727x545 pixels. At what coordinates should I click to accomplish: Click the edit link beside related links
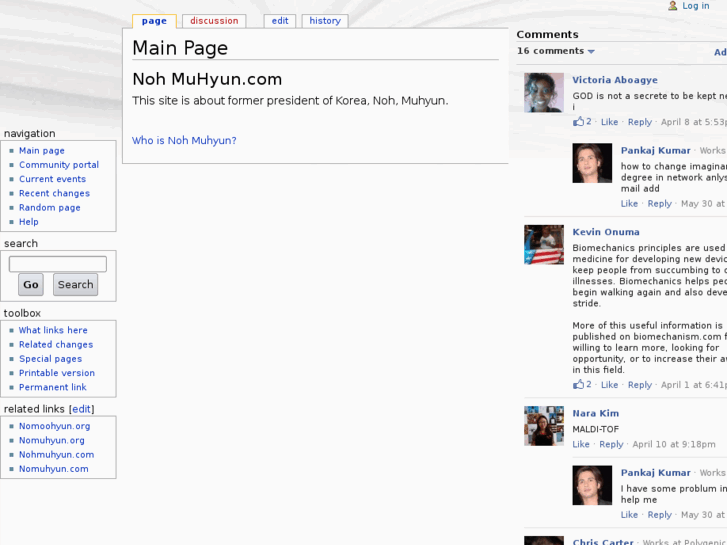coord(82,409)
